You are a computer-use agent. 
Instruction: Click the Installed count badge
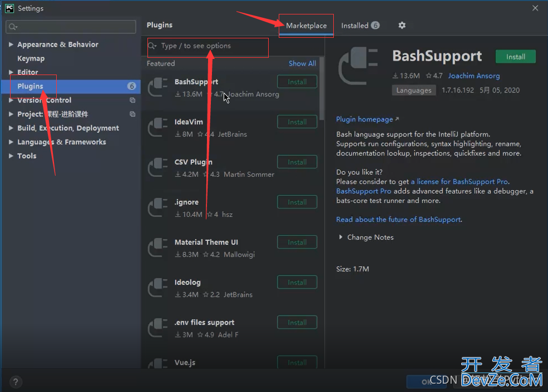point(376,26)
